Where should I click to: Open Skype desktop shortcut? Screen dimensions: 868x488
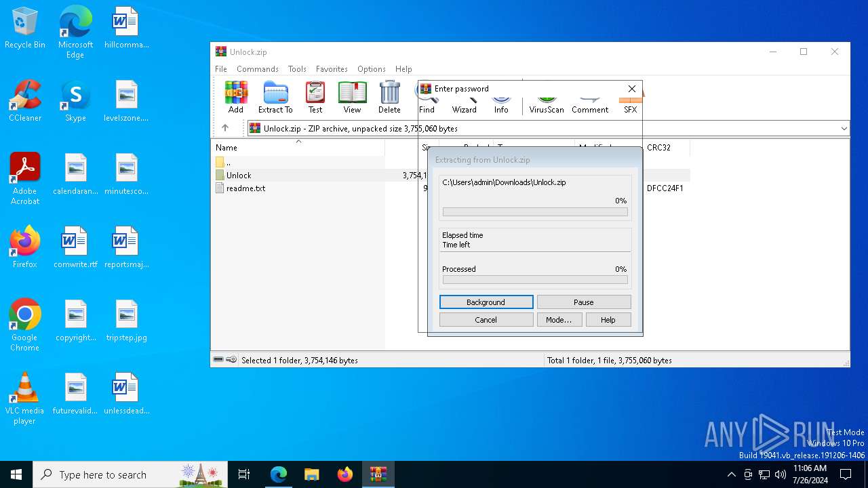click(x=75, y=102)
